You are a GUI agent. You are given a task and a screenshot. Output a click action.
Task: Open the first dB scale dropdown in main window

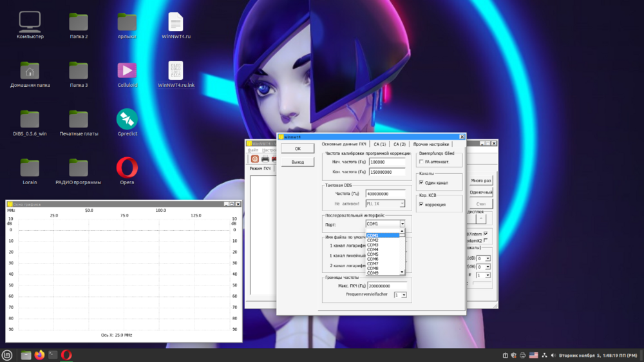(484, 258)
